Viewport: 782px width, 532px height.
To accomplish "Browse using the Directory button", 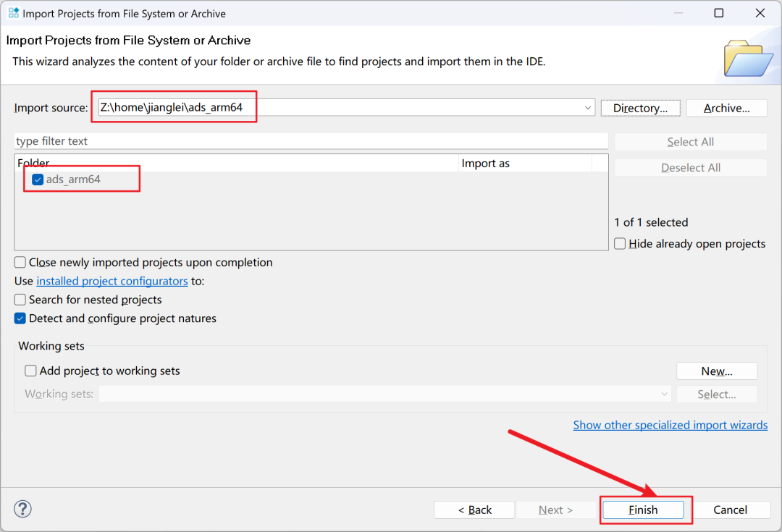I will (640, 108).
